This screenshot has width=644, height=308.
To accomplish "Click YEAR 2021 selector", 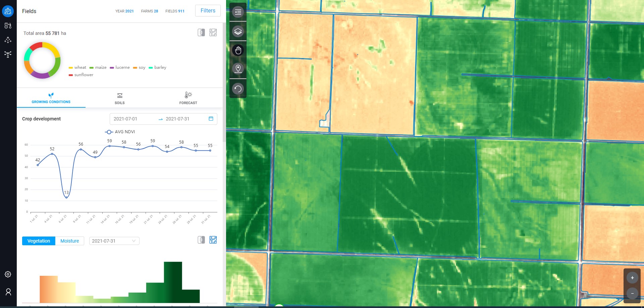I will [124, 11].
